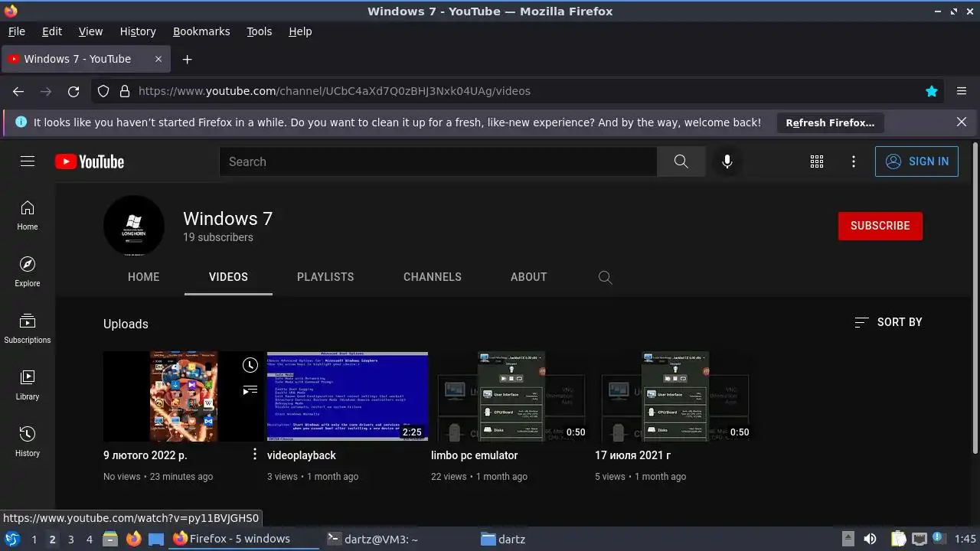Click the Refresh Firefox… button
This screenshot has height=551, width=980.
(x=830, y=122)
